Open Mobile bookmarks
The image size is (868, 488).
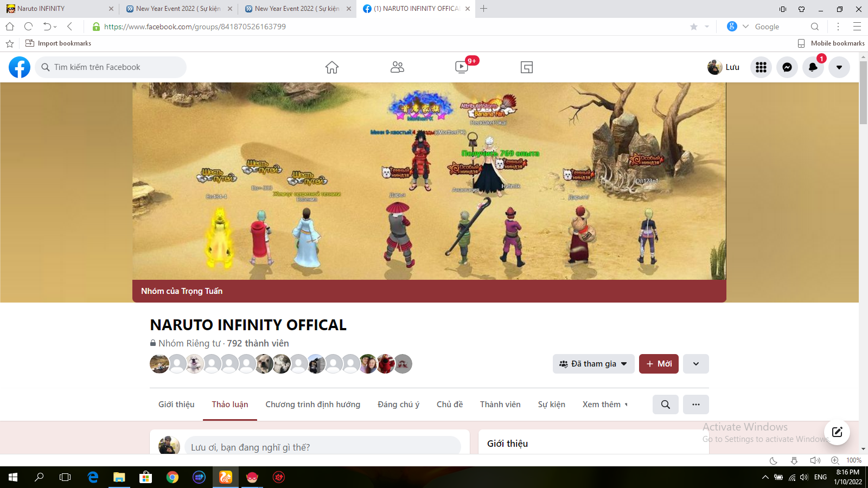(x=831, y=43)
